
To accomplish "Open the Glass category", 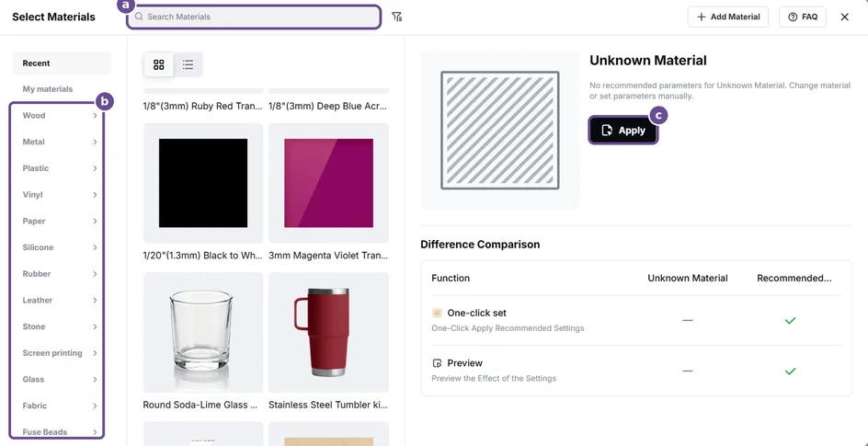I will click(33, 380).
